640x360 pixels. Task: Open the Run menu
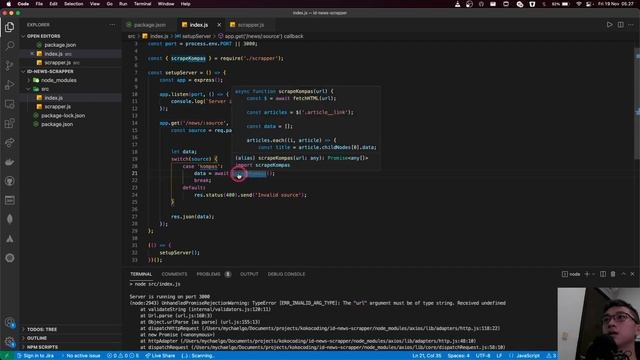(x=123, y=4)
